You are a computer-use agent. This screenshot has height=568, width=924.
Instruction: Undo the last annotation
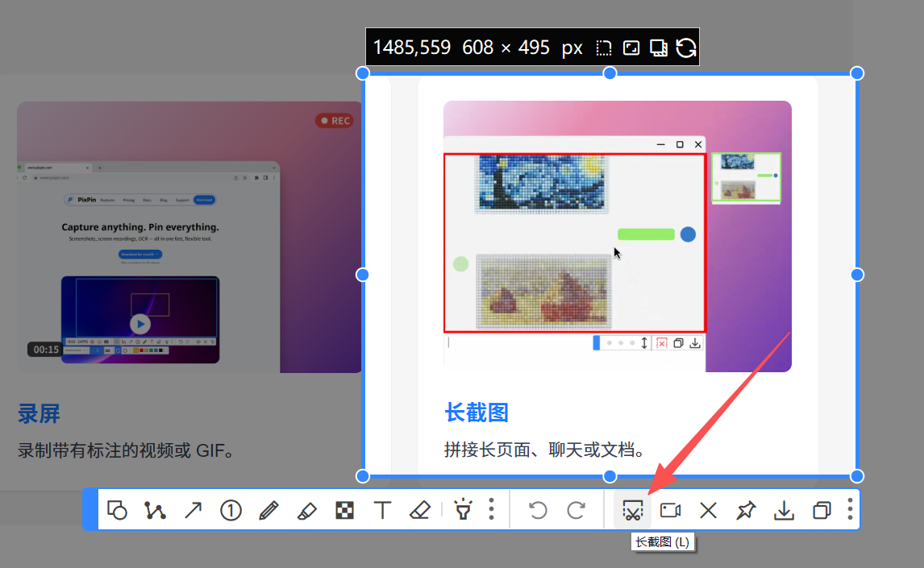pyautogui.click(x=539, y=509)
